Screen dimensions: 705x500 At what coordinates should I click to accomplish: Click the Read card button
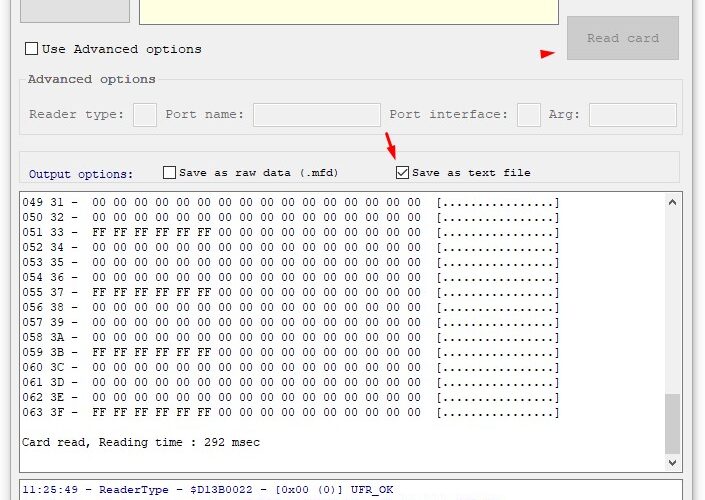coord(622,38)
